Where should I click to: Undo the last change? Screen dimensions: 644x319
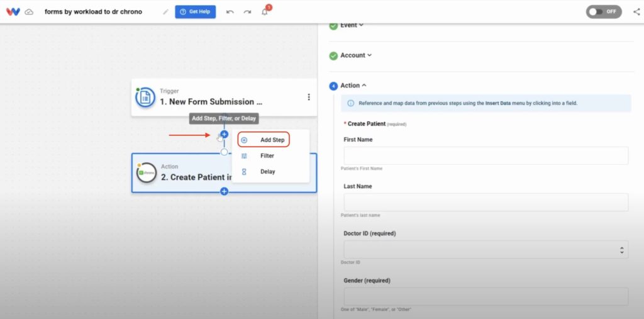coord(230,11)
